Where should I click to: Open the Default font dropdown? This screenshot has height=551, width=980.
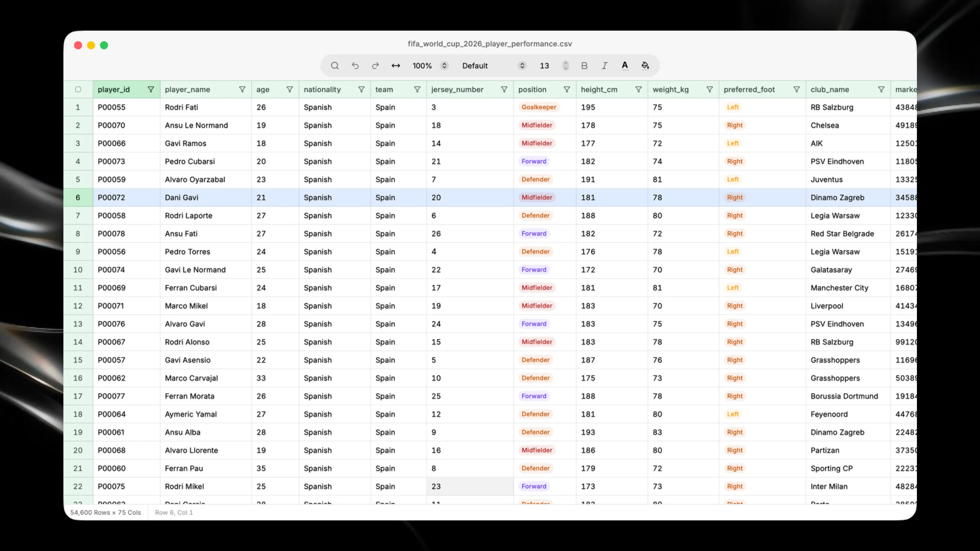click(494, 66)
